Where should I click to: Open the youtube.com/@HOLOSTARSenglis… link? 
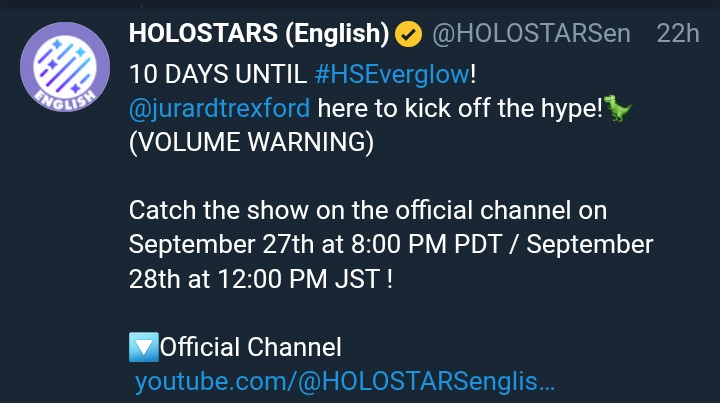pyautogui.click(x=345, y=381)
